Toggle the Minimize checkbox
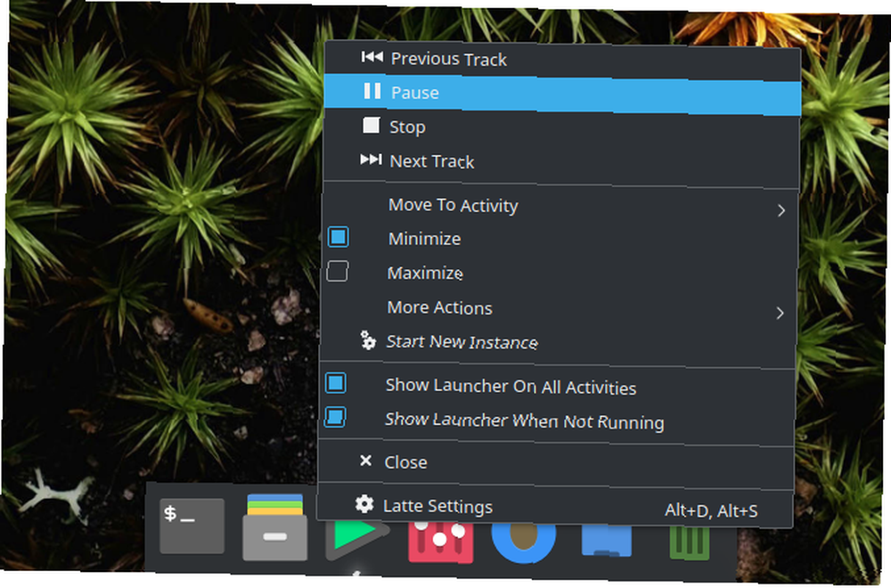This screenshot has height=588, width=891. coord(338,238)
